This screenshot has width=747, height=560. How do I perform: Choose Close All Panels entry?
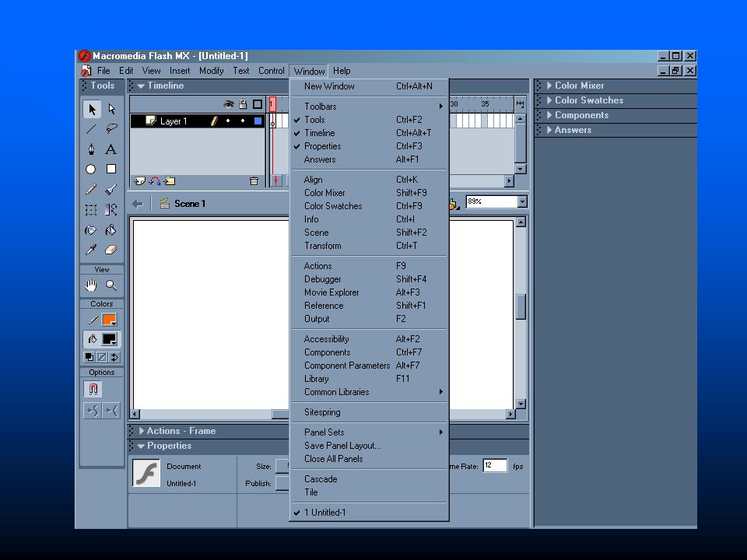(x=369, y=459)
